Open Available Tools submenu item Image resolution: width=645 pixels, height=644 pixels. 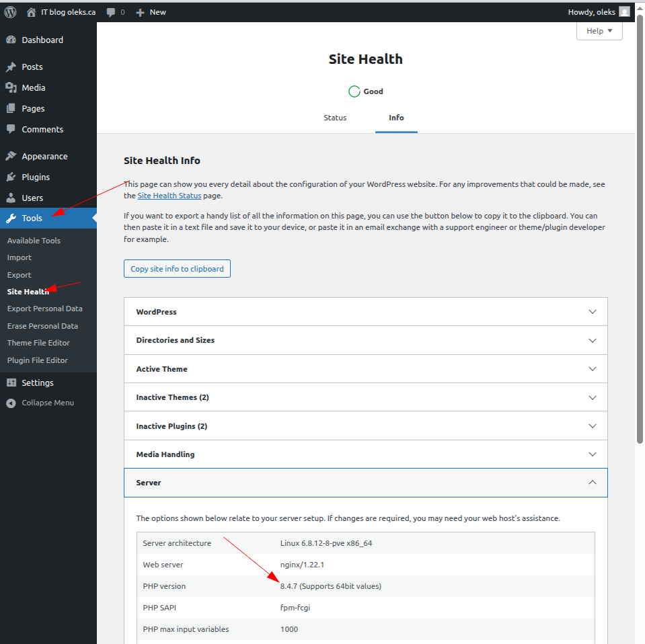[34, 241]
